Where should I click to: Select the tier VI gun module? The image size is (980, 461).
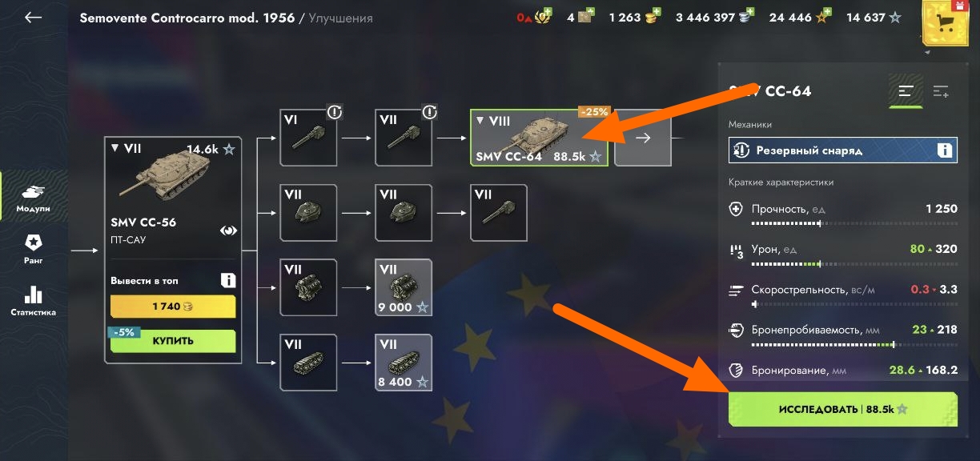coord(308,138)
